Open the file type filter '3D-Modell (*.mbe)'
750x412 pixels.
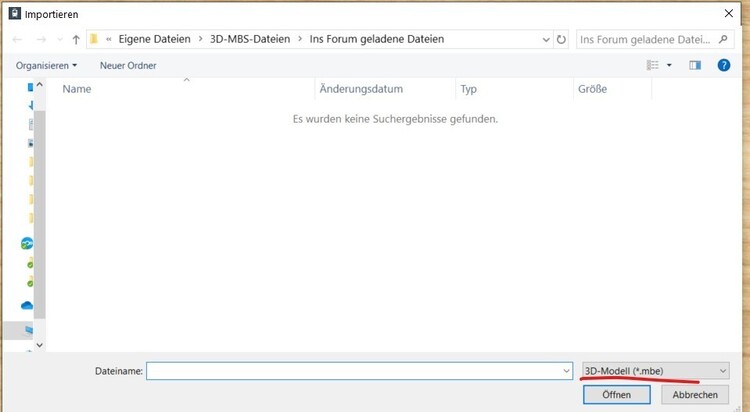pyautogui.click(x=656, y=371)
